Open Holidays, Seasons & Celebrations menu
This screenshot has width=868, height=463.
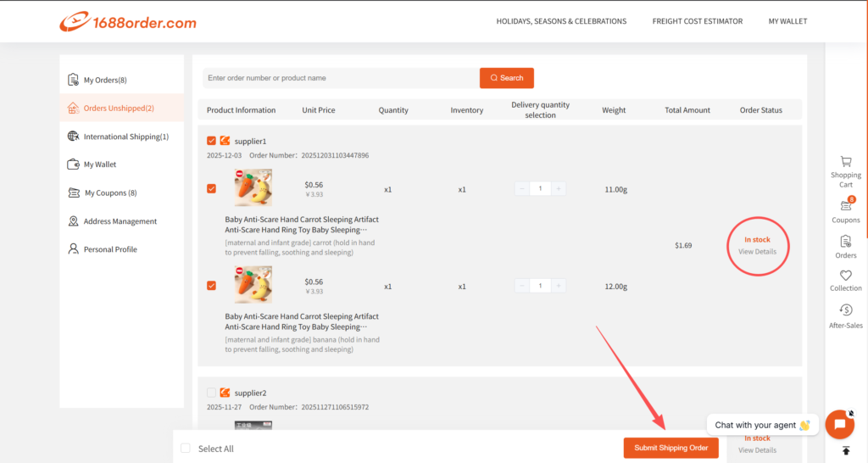[561, 21]
